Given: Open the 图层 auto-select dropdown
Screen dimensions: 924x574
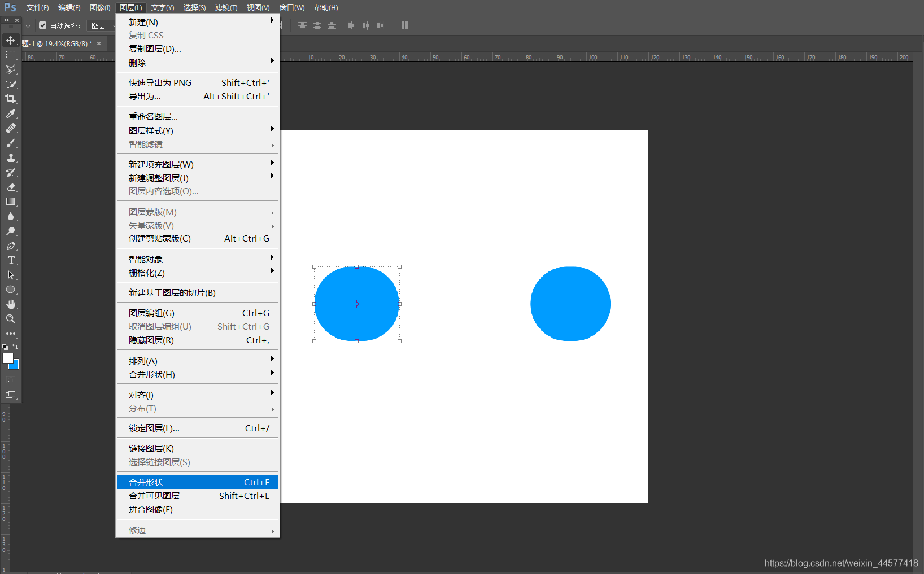Looking at the screenshot, I should (x=101, y=26).
